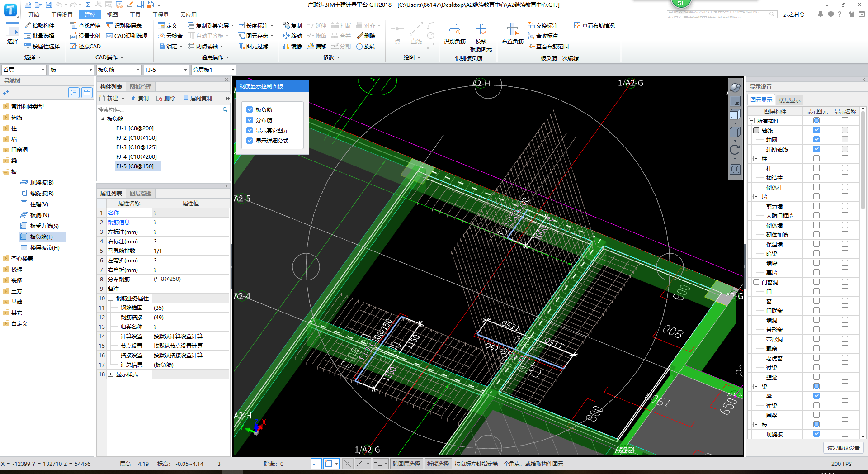This screenshot has height=474, width=868.
Task: Click 校核板筋图元 check tool
Action: pos(481,37)
